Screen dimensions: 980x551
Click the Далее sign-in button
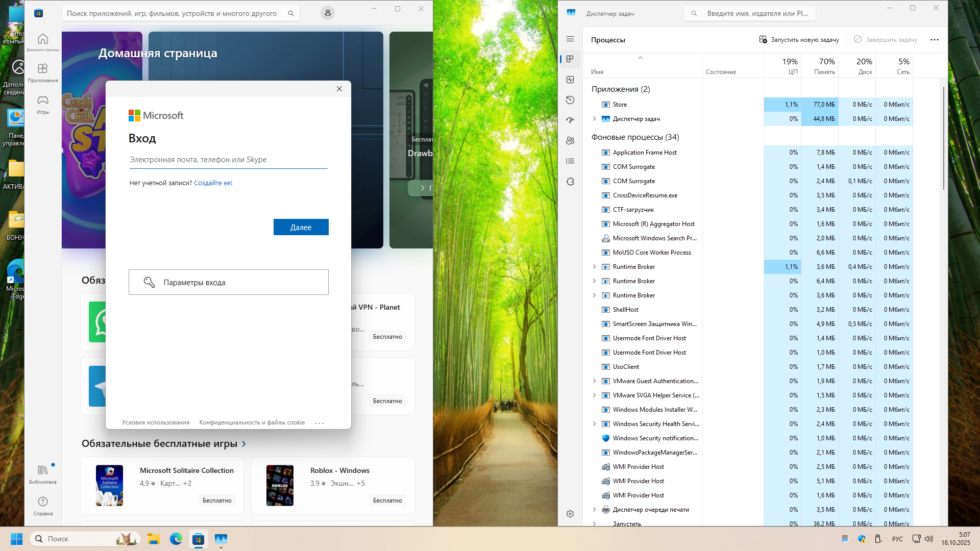pos(301,227)
